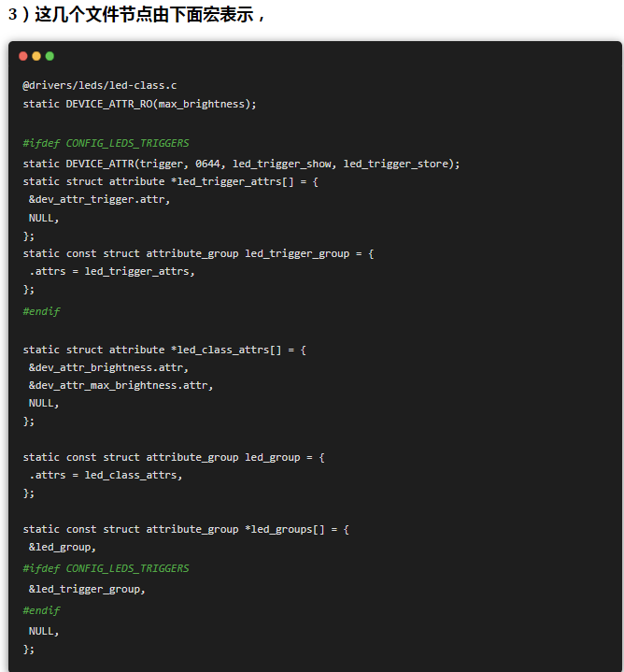The height and width of the screenshot is (672, 624).
Task: Click the led_trigger_attrs[] array declaration
Action: (x=170, y=182)
